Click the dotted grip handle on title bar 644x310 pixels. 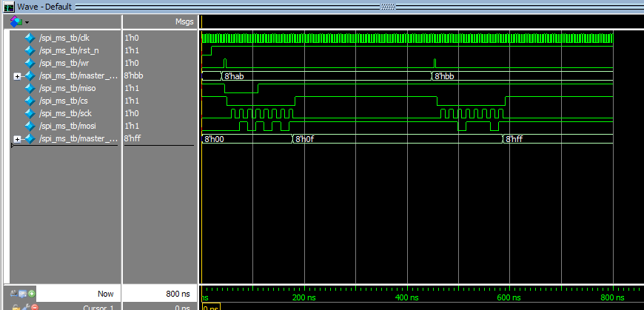(388, 6)
